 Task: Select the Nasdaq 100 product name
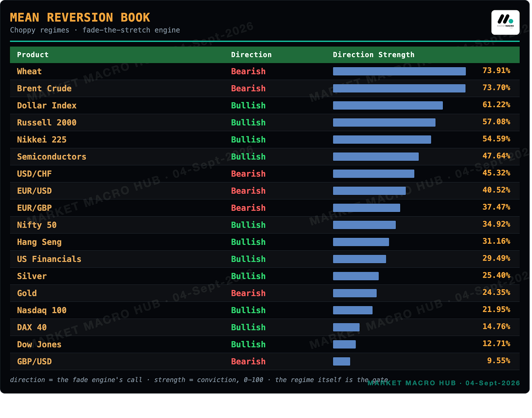tap(42, 311)
